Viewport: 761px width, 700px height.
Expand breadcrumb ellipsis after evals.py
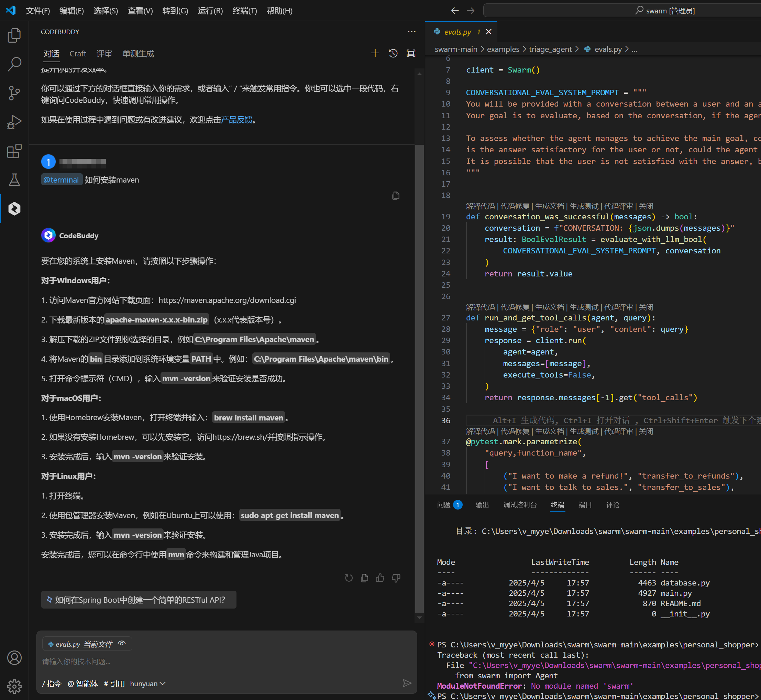pyautogui.click(x=635, y=50)
